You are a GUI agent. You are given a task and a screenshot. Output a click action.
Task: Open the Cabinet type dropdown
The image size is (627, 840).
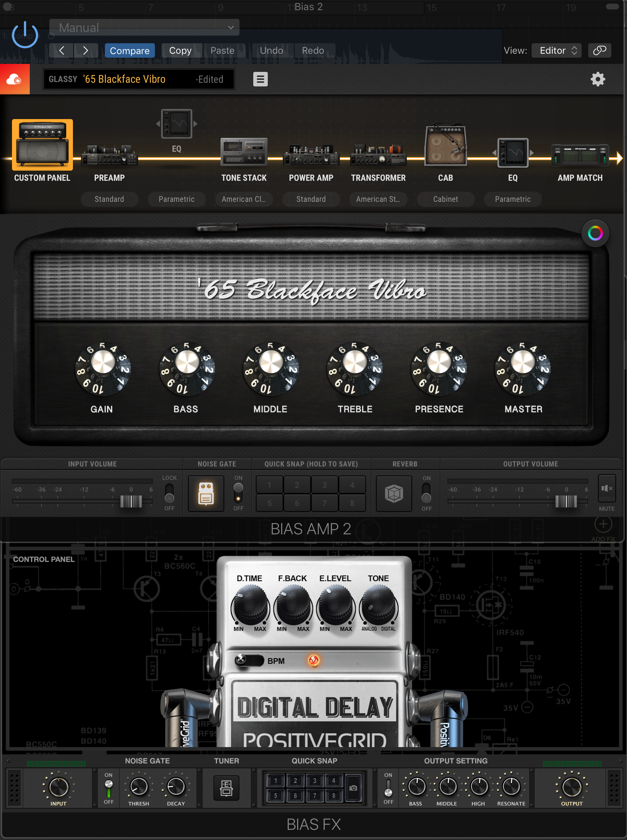pos(446,199)
